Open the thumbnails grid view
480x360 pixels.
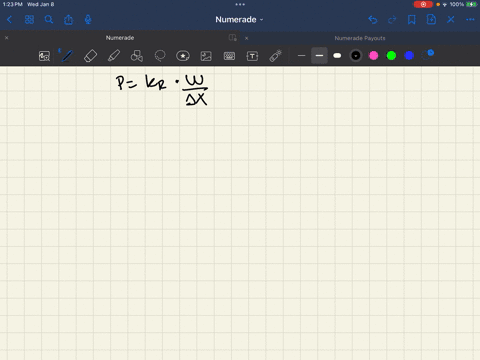coord(29,20)
